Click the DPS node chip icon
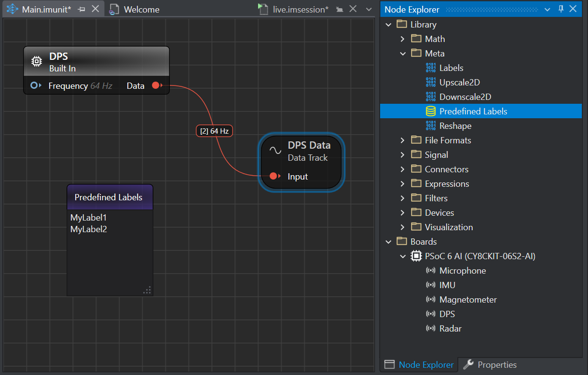 (36, 61)
